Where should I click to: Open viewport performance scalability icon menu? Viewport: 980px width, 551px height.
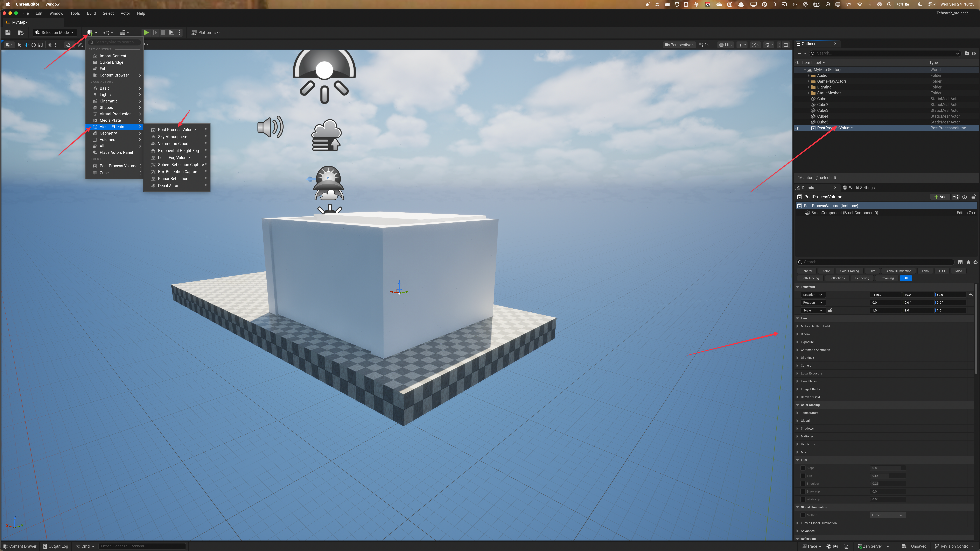[755, 45]
